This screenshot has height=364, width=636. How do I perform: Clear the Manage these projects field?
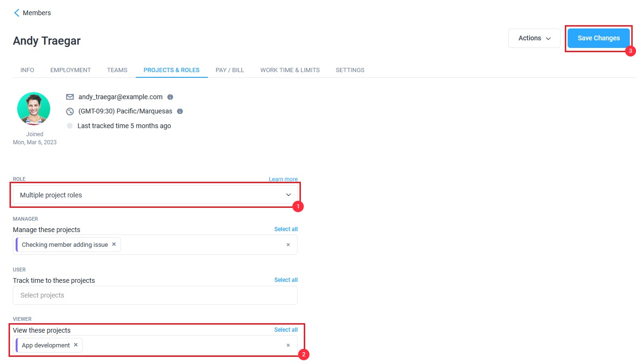pyautogui.click(x=288, y=244)
